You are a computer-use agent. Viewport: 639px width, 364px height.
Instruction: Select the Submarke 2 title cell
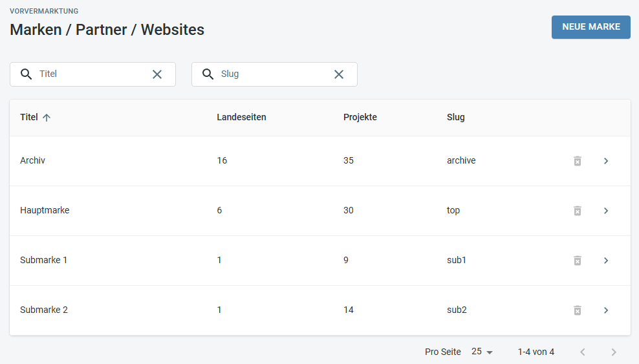point(44,310)
